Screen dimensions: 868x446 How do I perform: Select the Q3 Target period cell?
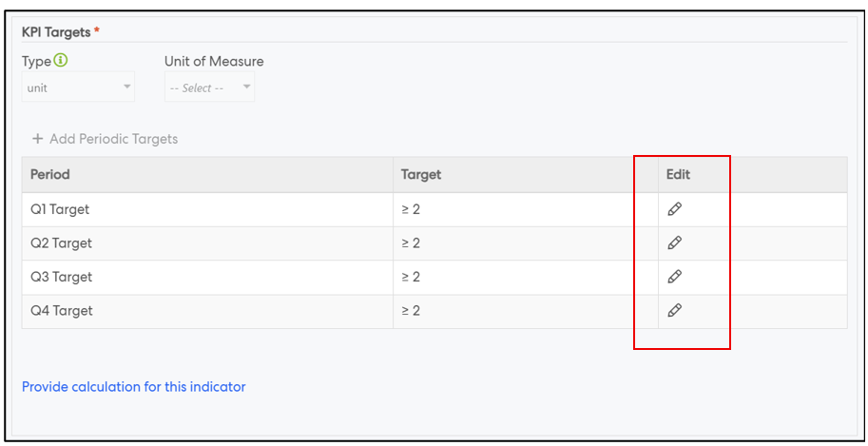pyautogui.click(x=61, y=277)
